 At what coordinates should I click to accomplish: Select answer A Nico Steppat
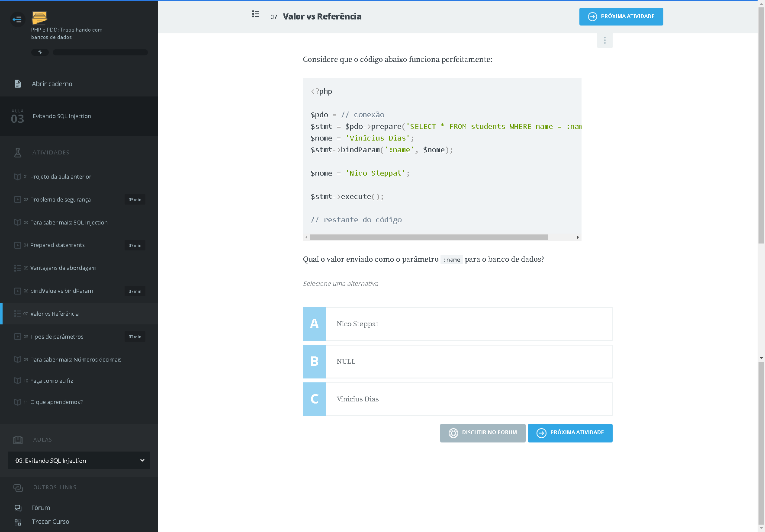pos(457,324)
